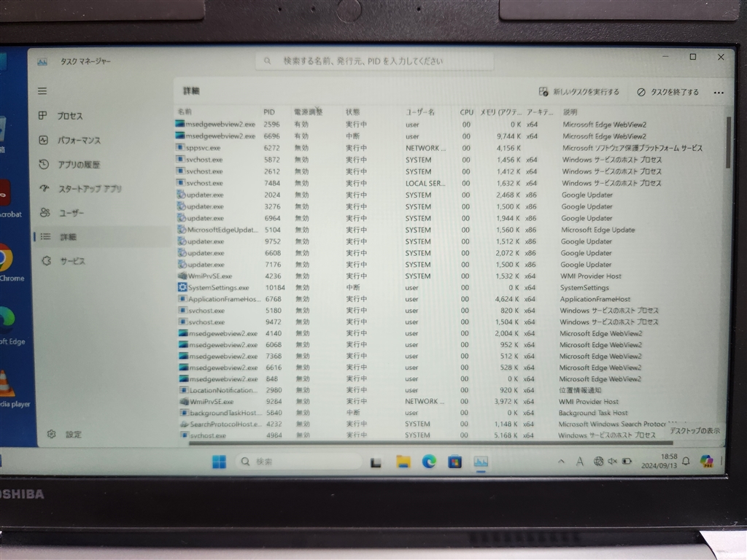Select ApplicationFrameHost process row

coord(449,299)
